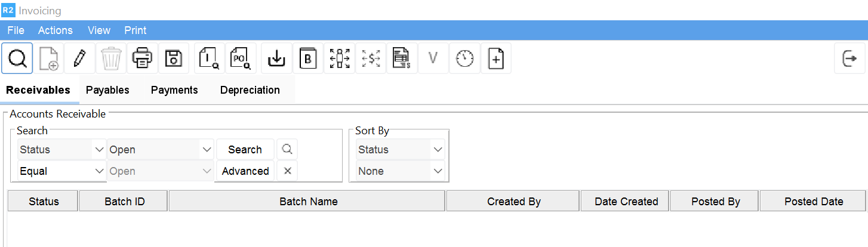Open the Equal operator dropdown
868x247 pixels.
[x=99, y=171]
